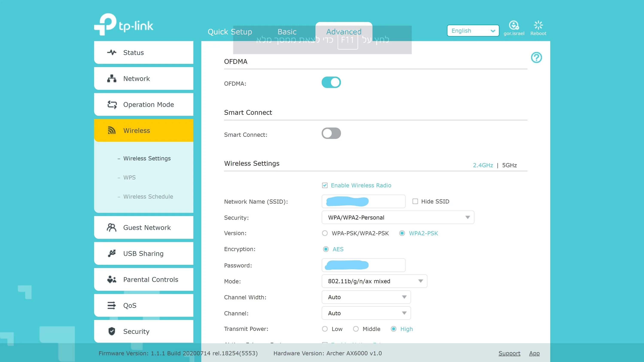
Task: Click the Security shield icon
Action: [x=111, y=331]
